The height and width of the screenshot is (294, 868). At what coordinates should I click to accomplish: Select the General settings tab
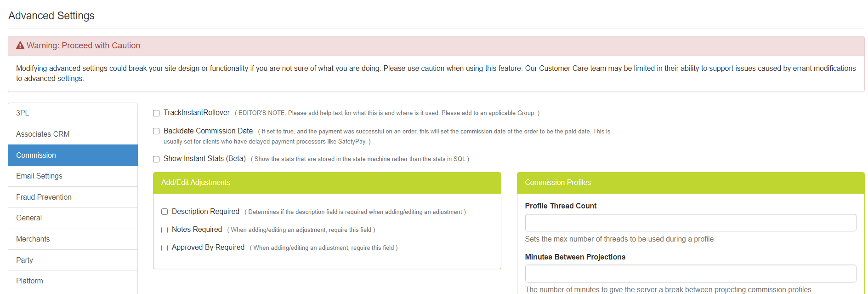73,218
